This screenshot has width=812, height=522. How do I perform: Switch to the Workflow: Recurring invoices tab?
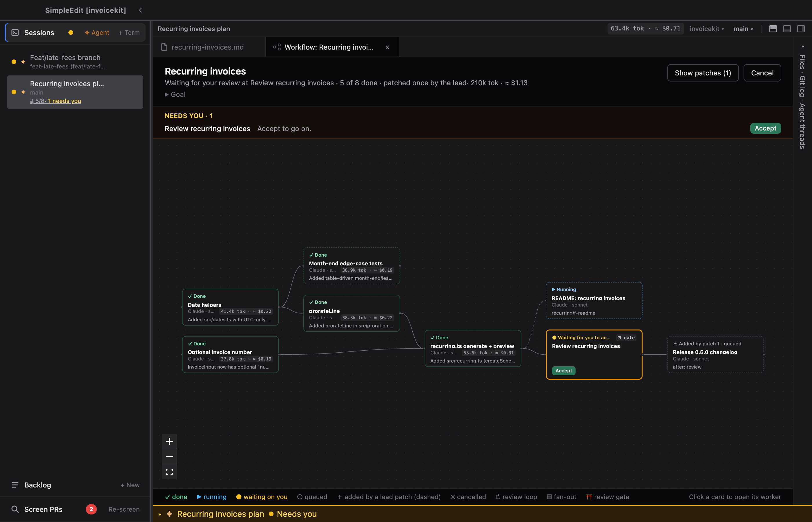329,47
